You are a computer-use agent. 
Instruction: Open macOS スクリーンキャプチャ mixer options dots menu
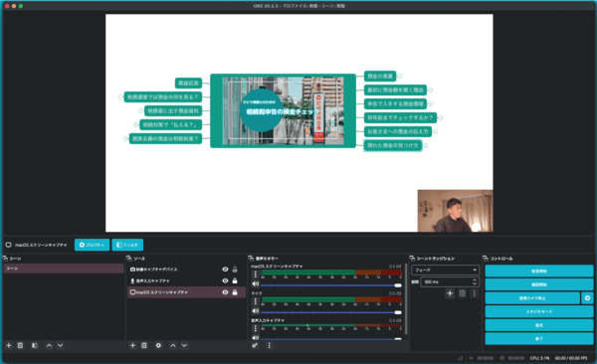pos(255,274)
